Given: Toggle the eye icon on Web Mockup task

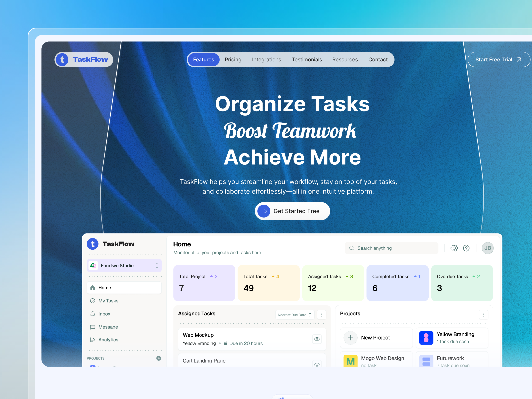Looking at the screenshot, I should tap(317, 339).
